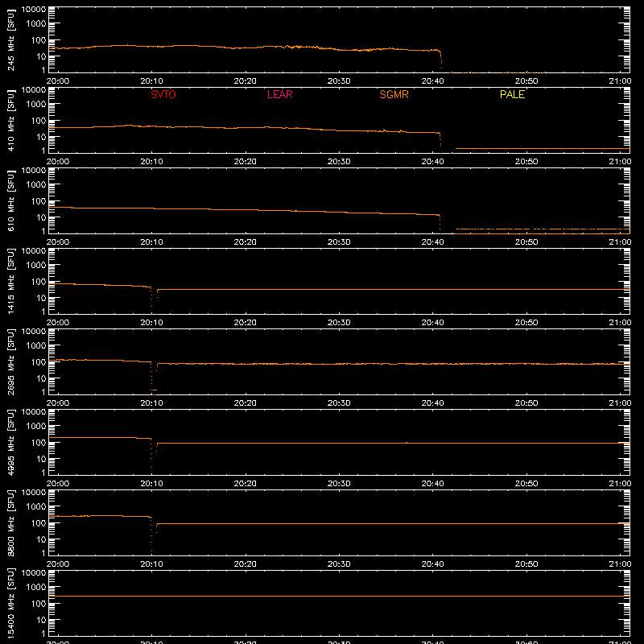The width and height of the screenshot is (644, 644).
Task: Select the 2695 MHz [SFU] axis title
Action: [x=11, y=361]
